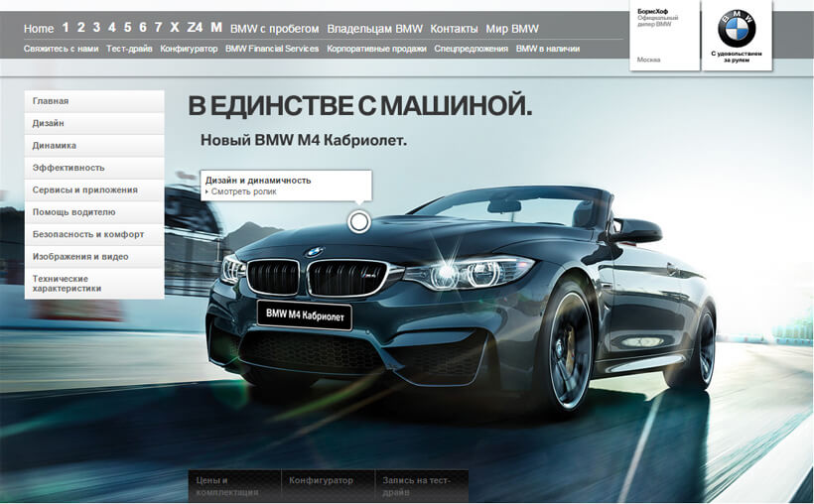Select Динамика in the side menu

click(94, 146)
